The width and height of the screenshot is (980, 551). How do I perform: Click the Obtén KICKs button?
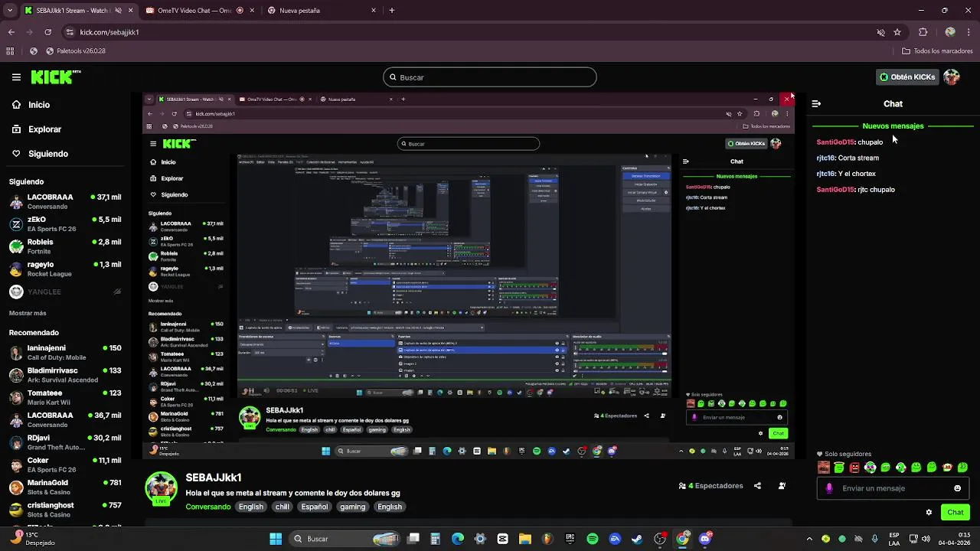click(907, 77)
